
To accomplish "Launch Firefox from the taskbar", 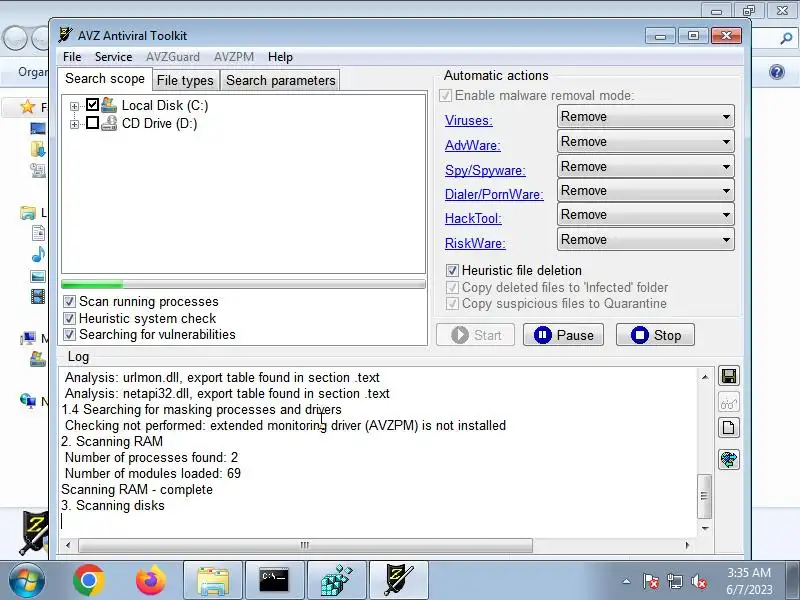I will (151, 581).
